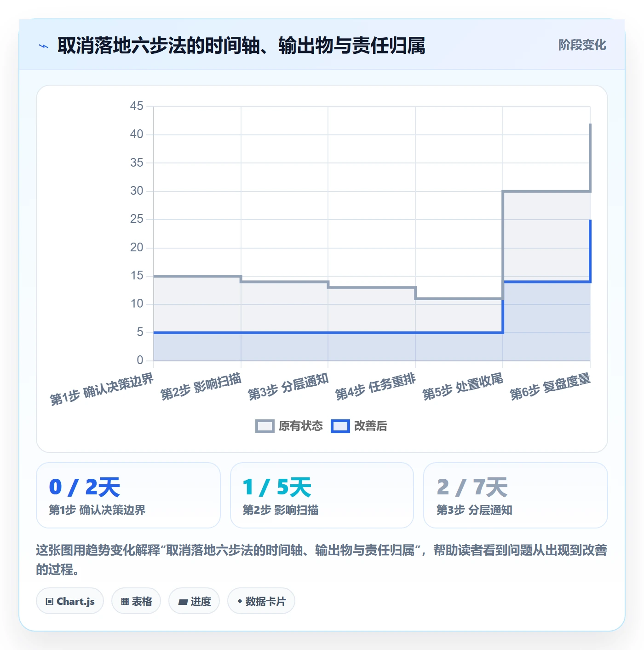The width and height of the screenshot is (644, 650).
Task: Click the card caption 第1步 确认决策边界
Action: click(x=97, y=510)
